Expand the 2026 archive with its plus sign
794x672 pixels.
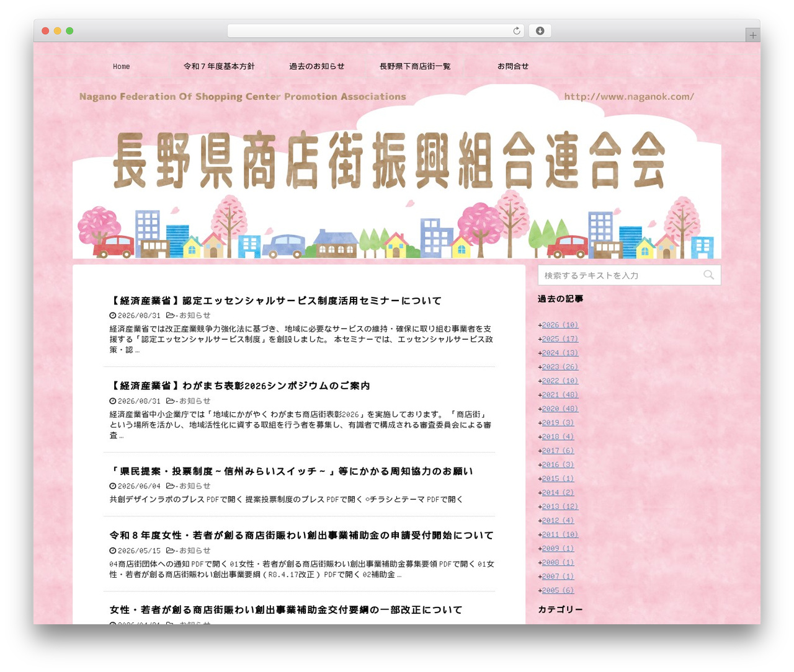(540, 325)
